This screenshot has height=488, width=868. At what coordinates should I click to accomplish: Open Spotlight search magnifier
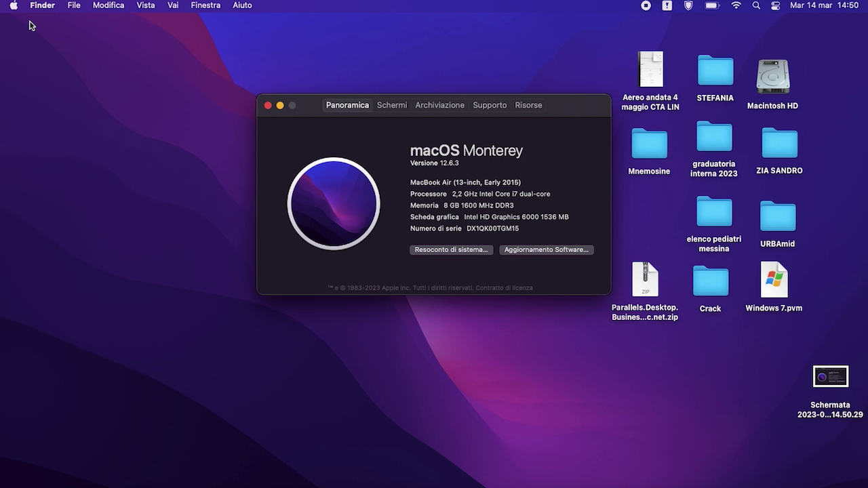coord(756,5)
